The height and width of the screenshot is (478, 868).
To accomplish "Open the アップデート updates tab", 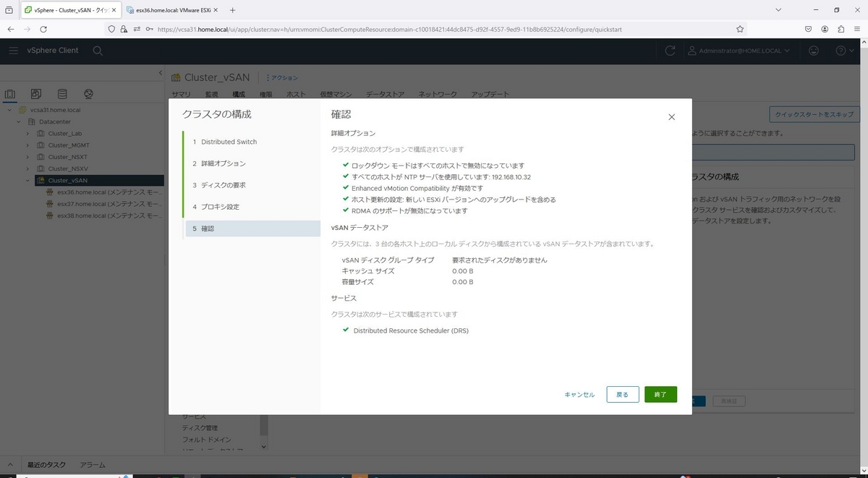I will 490,94.
